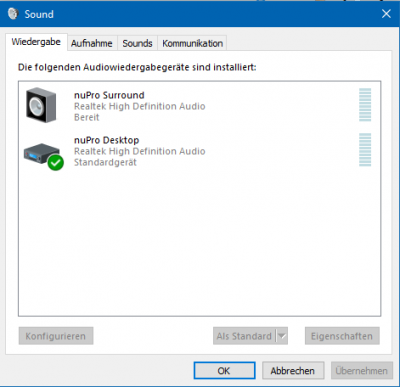Select the nuPro Surround speaker icon
The width and height of the screenshot is (400, 387).
click(41, 105)
